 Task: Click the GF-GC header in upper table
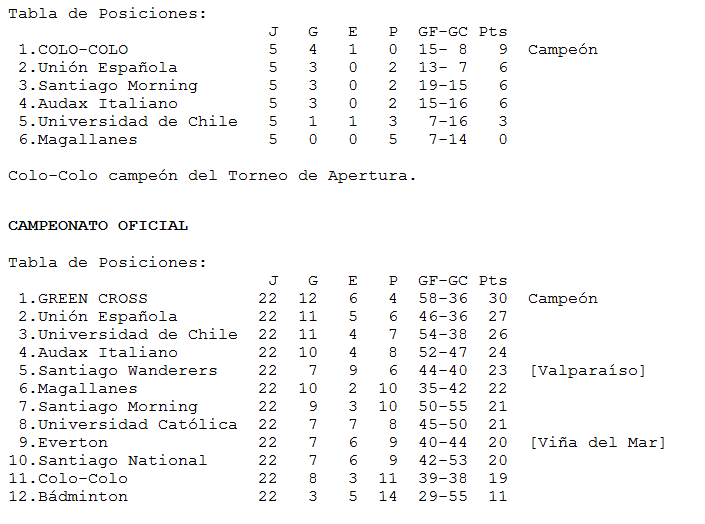tap(443, 32)
